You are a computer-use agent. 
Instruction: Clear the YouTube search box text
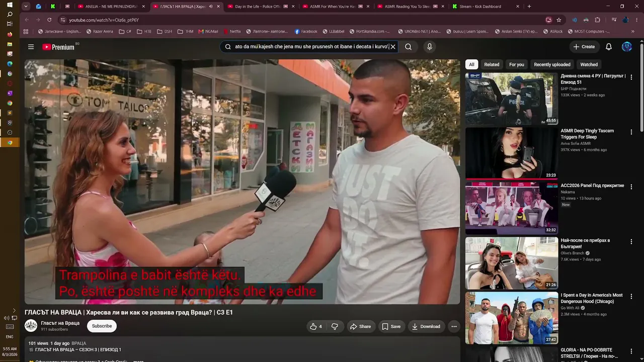pos(393,47)
